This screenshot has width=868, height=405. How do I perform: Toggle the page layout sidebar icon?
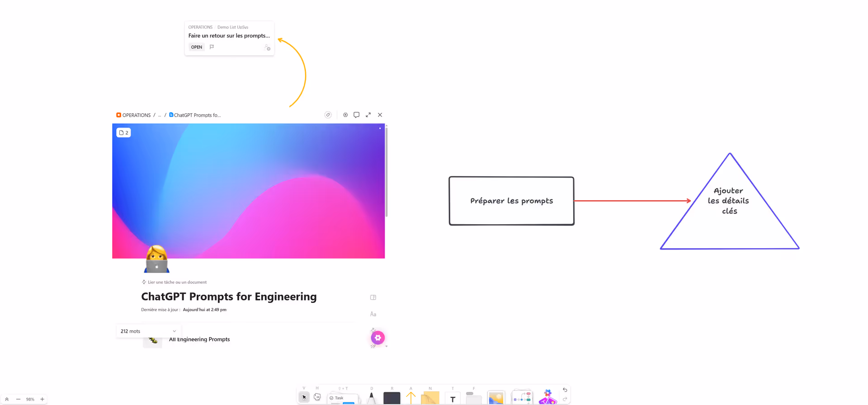373,297
